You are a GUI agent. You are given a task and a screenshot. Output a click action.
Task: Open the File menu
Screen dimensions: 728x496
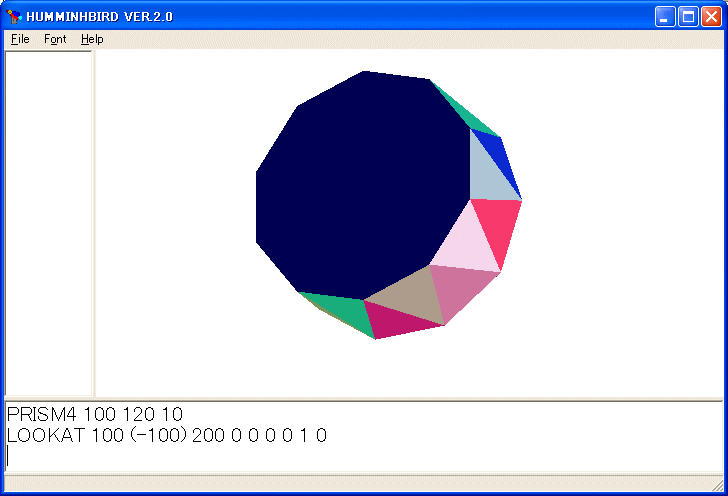pos(20,39)
